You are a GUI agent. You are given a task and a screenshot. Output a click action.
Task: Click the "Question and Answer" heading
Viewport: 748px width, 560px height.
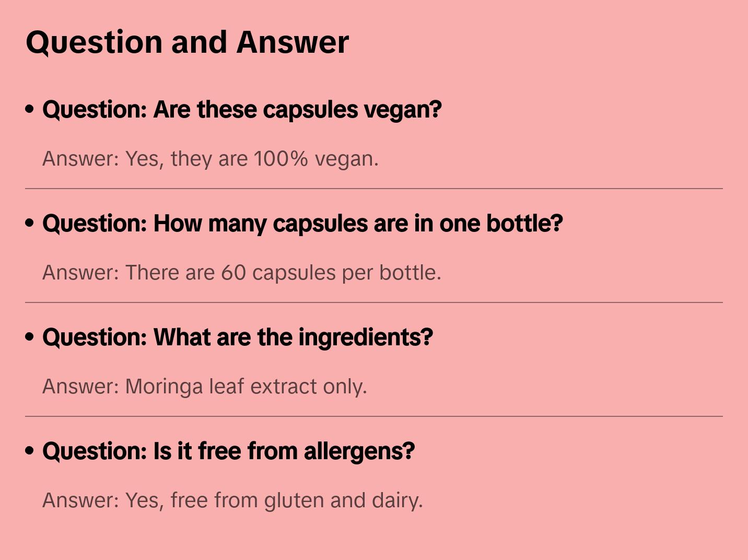click(x=187, y=42)
